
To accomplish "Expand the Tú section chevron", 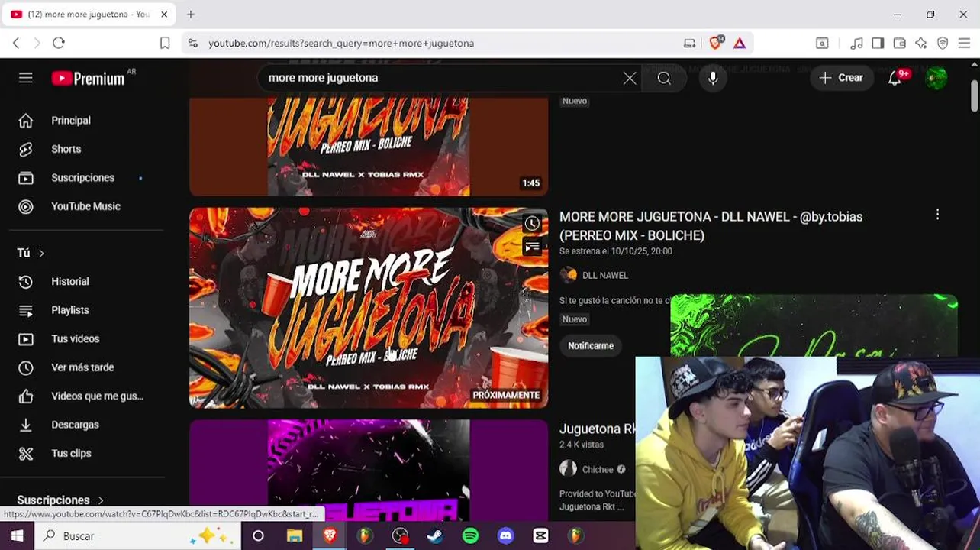I will click(x=41, y=253).
